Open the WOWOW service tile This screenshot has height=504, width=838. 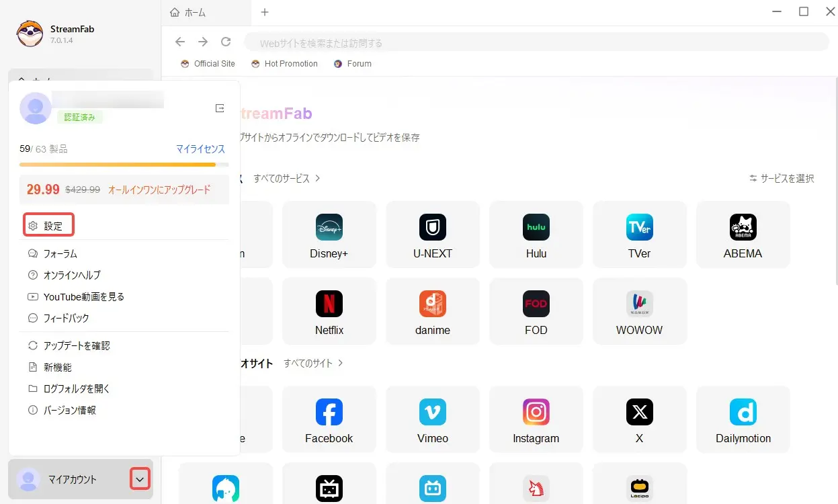[x=640, y=310]
